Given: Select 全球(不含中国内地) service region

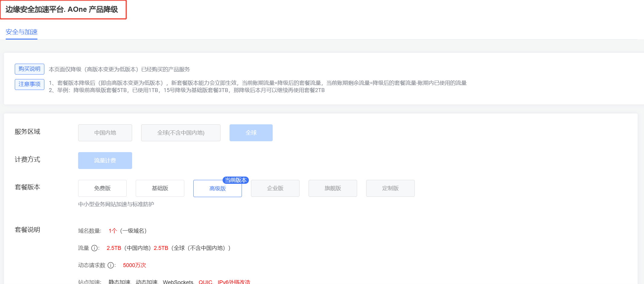Looking at the screenshot, I should [x=181, y=133].
